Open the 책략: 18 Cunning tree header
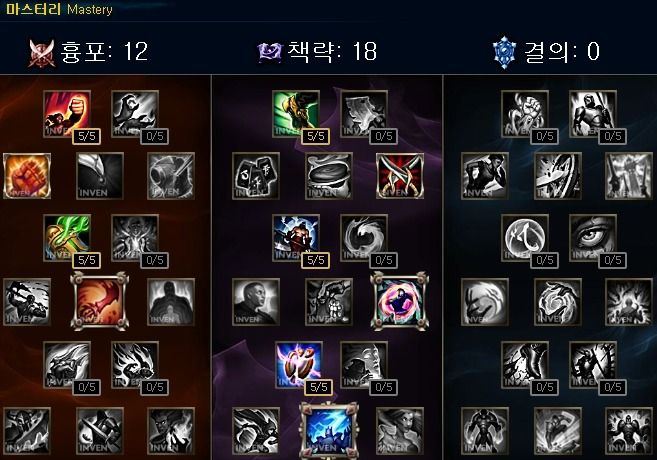This screenshot has height=460, width=657. pyautogui.click(x=317, y=52)
